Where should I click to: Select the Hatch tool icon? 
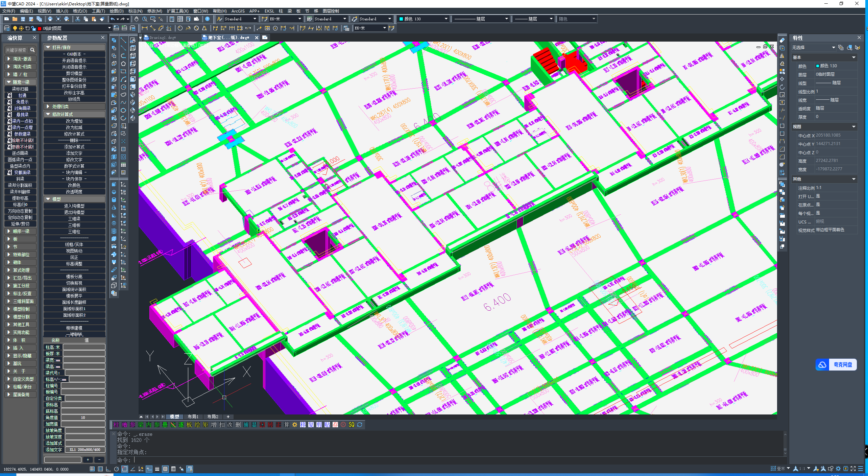(x=123, y=149)
